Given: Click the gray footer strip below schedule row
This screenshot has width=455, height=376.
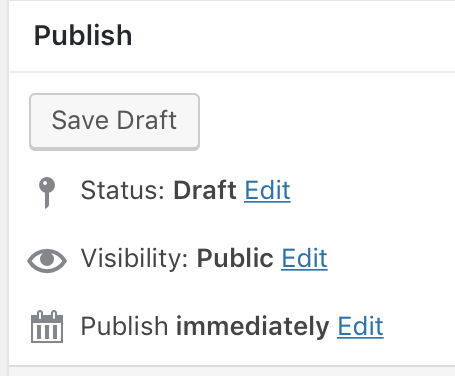Looking at the screenshot, I should coord(232,371).
